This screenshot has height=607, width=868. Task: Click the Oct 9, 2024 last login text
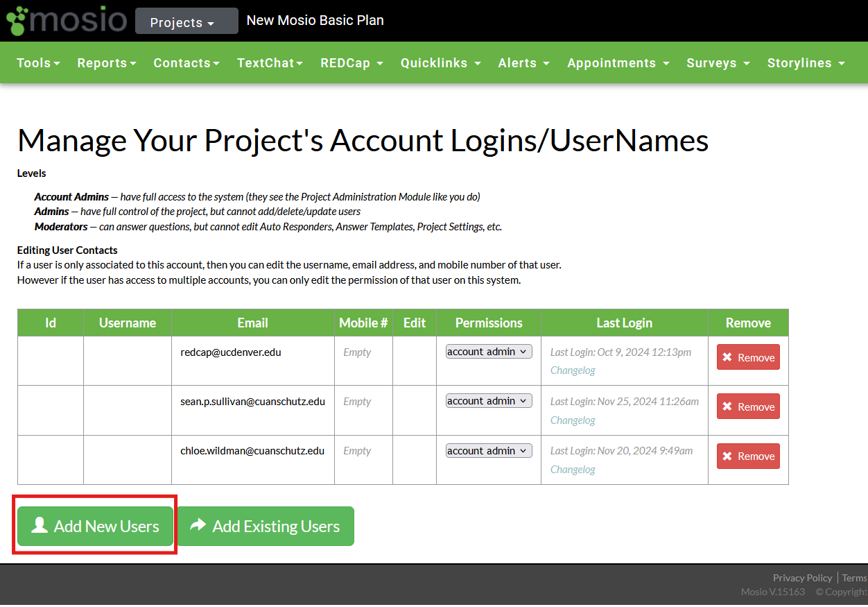pos(620,352)
